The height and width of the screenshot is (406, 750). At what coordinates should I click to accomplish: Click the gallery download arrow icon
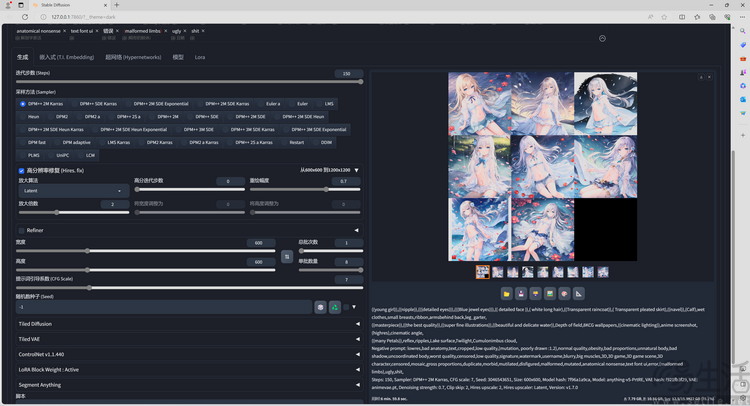coord(701,77)
